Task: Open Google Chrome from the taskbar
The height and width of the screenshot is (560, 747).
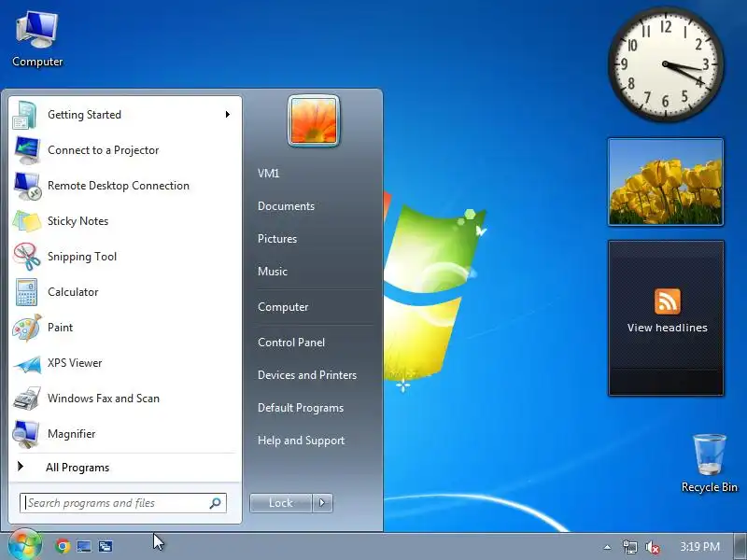Action: click(63, 546)
